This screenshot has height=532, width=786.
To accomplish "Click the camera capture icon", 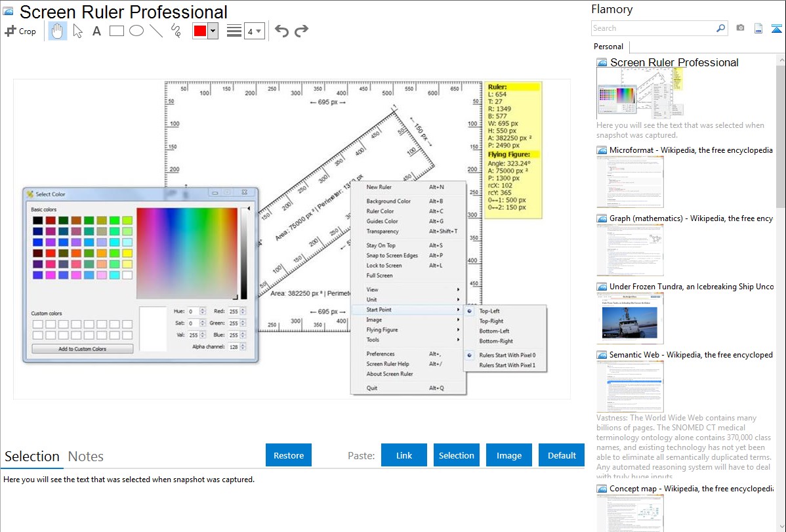I will [x=740, y=28].
